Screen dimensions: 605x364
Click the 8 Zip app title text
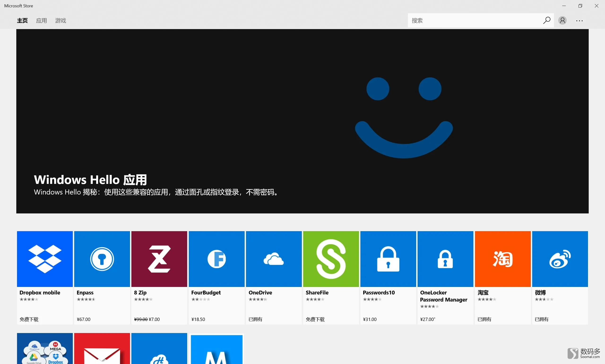[x=140, y=293]
